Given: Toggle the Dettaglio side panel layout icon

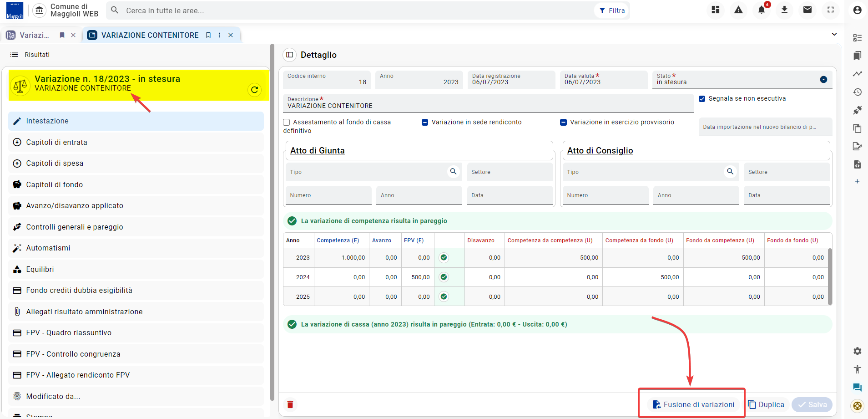Looking at the screenshot, I should [x=289, y=55].
